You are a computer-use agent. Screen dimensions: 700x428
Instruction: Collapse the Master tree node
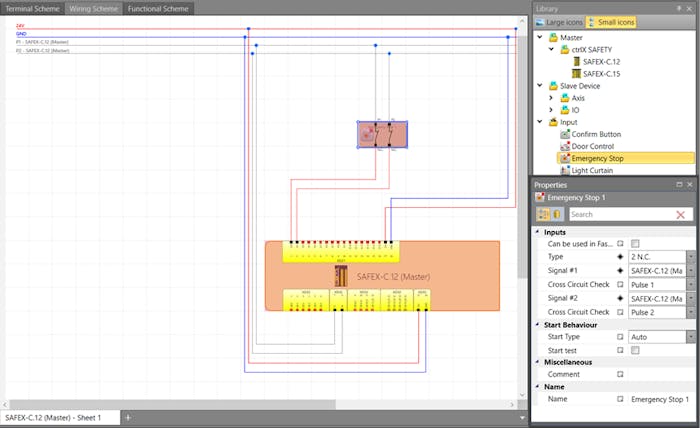(540, 37)
